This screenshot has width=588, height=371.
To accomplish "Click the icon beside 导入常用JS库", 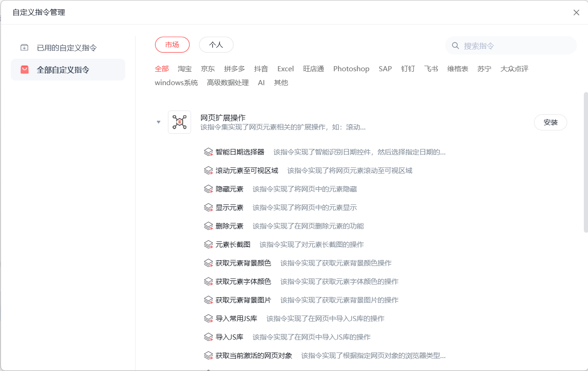I will pyautogui.click(x=208, y=318).
